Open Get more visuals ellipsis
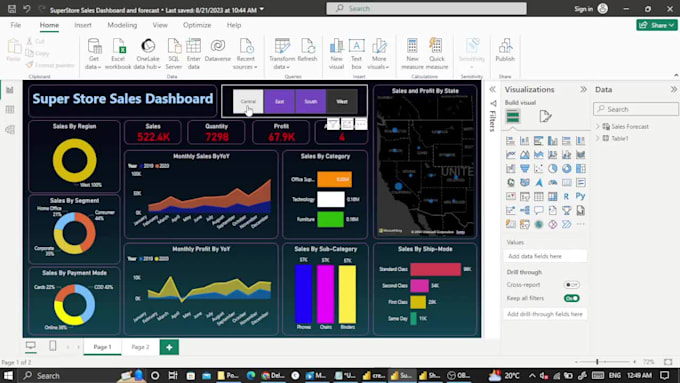 point(580,224)
